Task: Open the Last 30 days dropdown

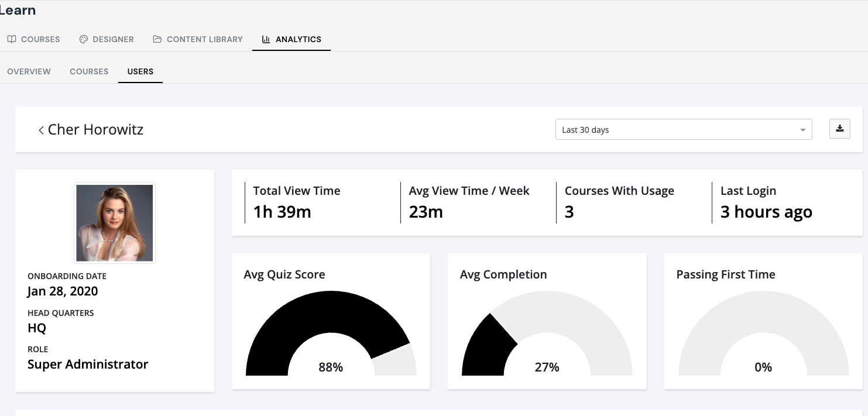Action: coord(684,129)
